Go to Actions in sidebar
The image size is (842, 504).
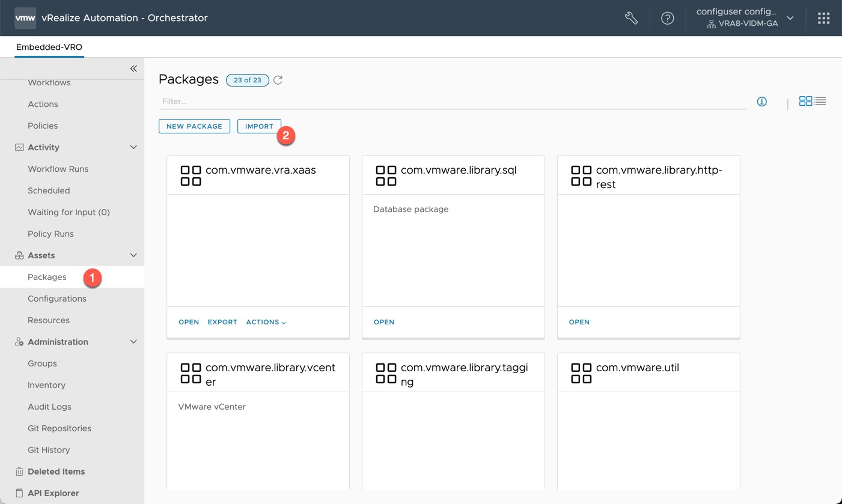pos(43,104)
